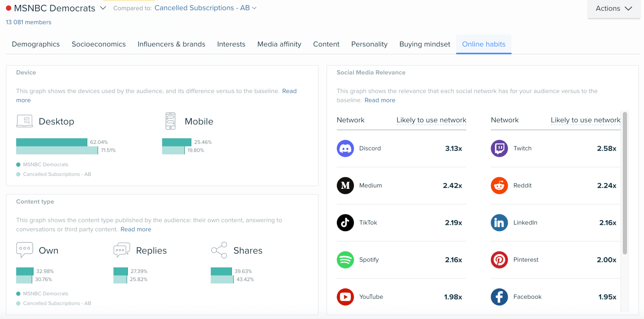644x319 pixels.
Task: Click the YouTube logo icon
Action: click(x=345, y=297)
